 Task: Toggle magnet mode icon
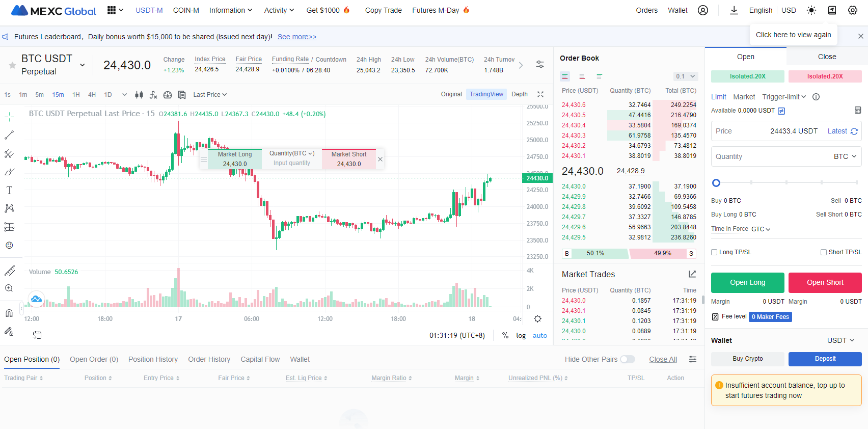click(9, 313)
